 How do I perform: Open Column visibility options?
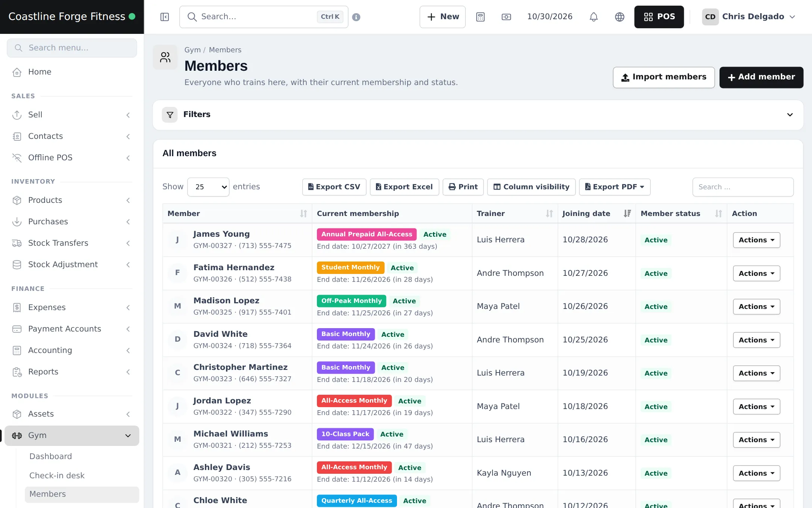pos(531,187)
